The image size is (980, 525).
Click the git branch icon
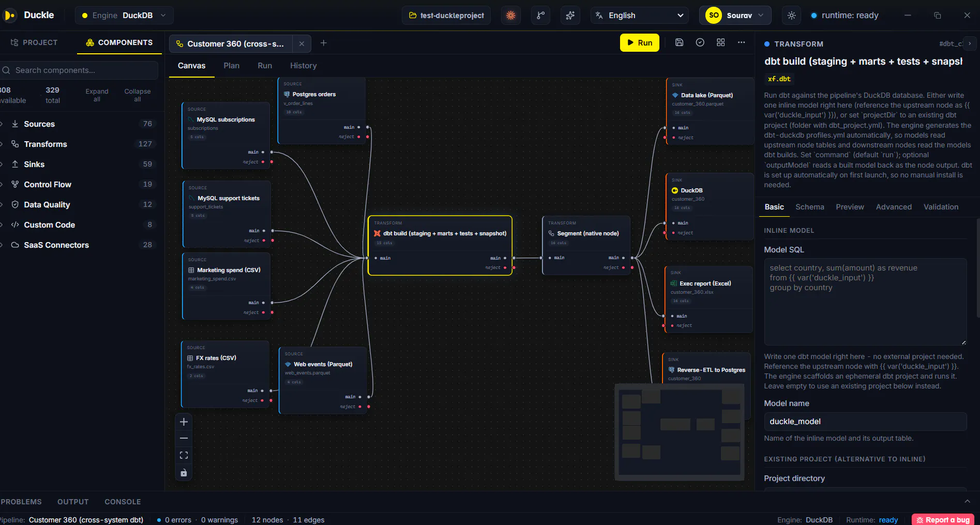coord(540,16)
